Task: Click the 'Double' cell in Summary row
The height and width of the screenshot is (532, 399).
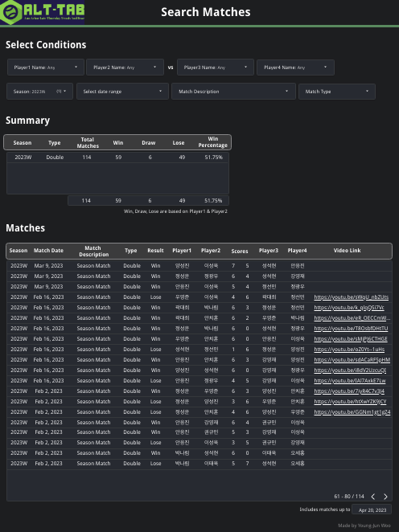Action: pos(55,158)
